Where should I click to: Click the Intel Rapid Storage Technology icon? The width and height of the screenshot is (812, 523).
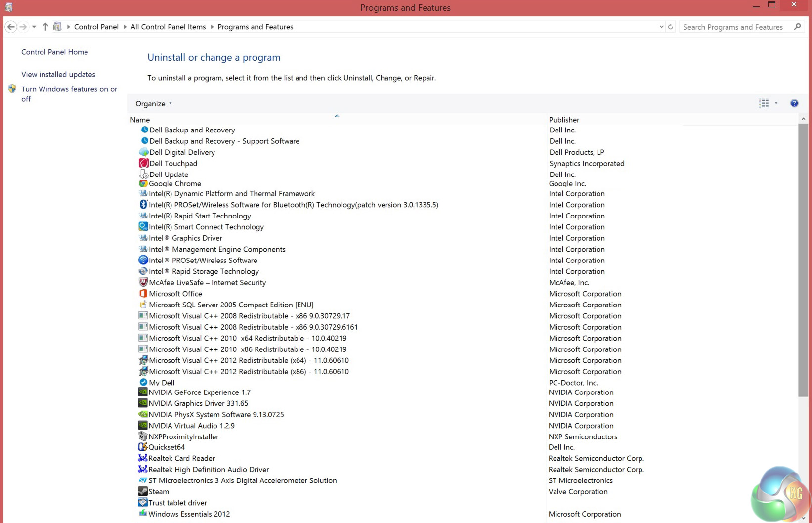pos(143,271)
